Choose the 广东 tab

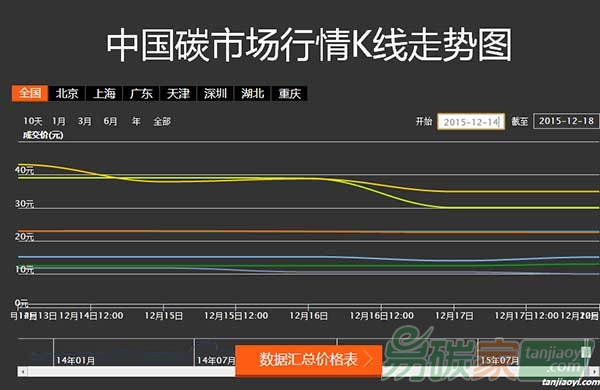coord(141,93)
